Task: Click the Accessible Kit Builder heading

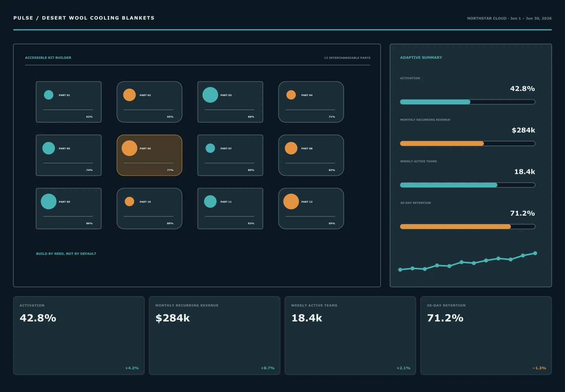Action: pyautogui.click(x=48, y=58)
